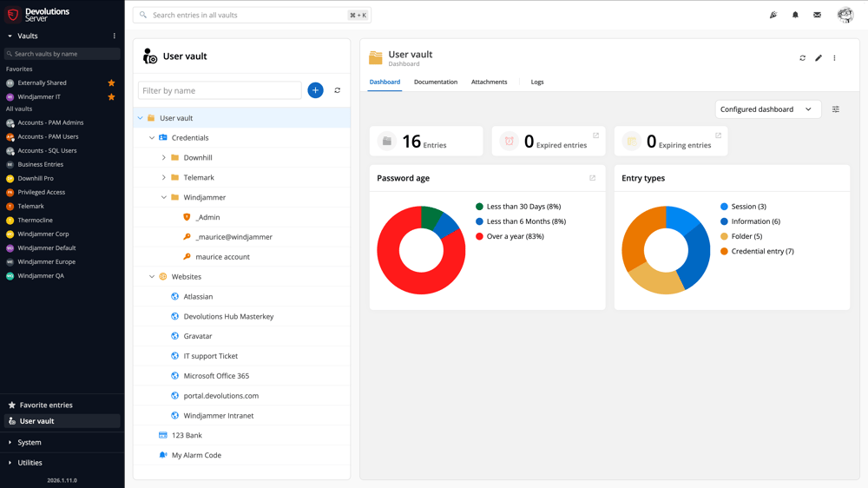Open the Downhill Pro vault

point(36,178)
